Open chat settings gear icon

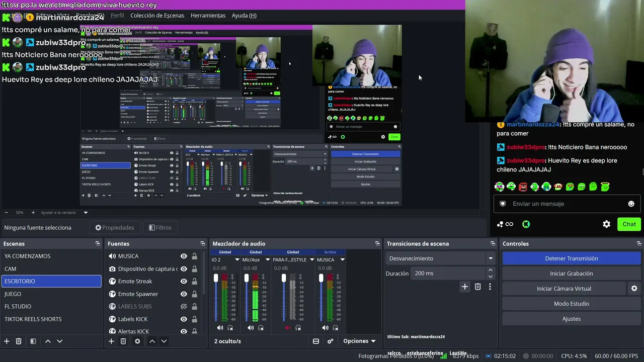[x=607, y=224]
